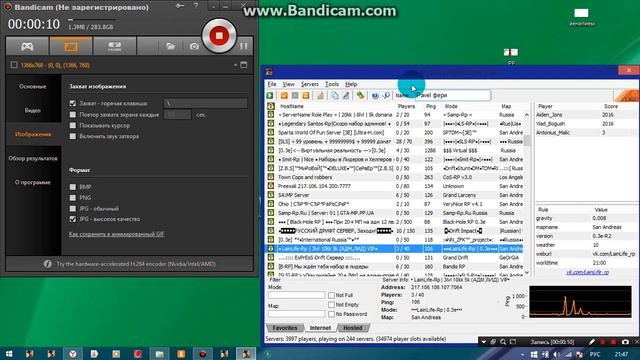The width and height of the screenshot is (640, 360).
Task: Open animated GIF how-to link
Action: [x=116, y=234]
